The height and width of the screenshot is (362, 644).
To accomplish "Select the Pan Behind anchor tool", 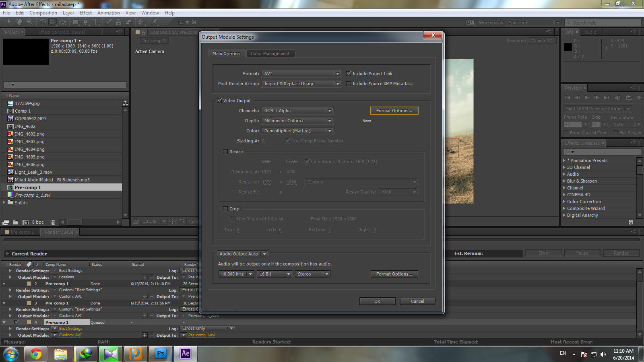I will 63,22.
